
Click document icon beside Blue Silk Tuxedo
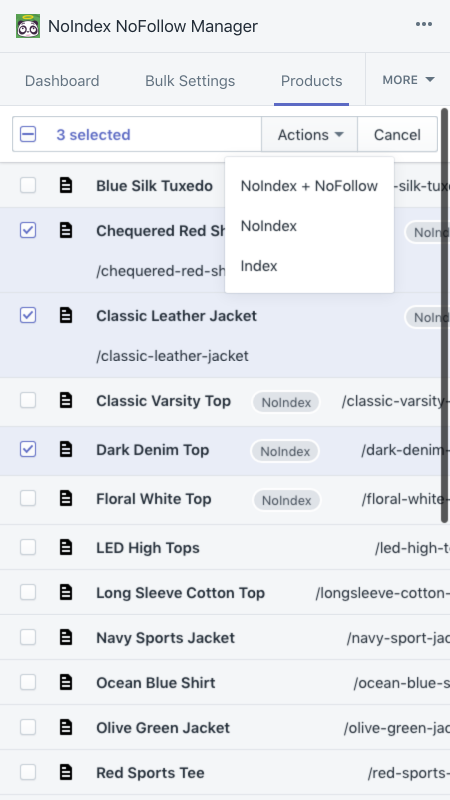pos(66,185)
